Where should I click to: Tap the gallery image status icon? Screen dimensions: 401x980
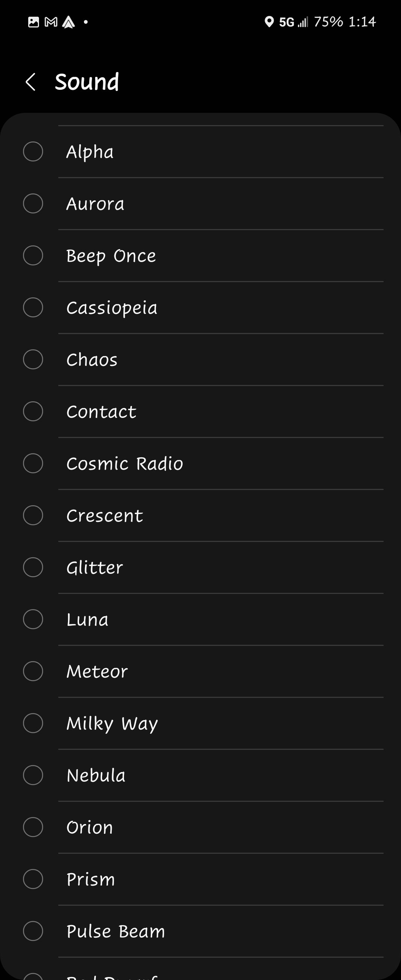point(33,22)
